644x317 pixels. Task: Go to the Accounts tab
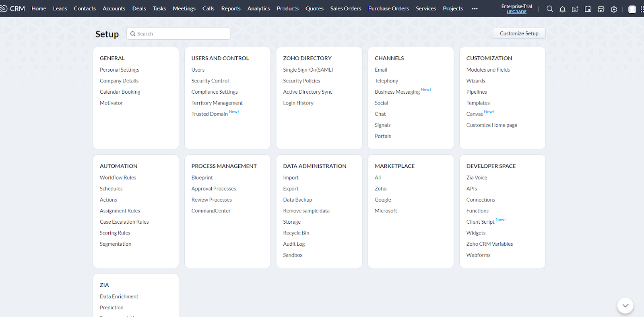pos(114,8)
